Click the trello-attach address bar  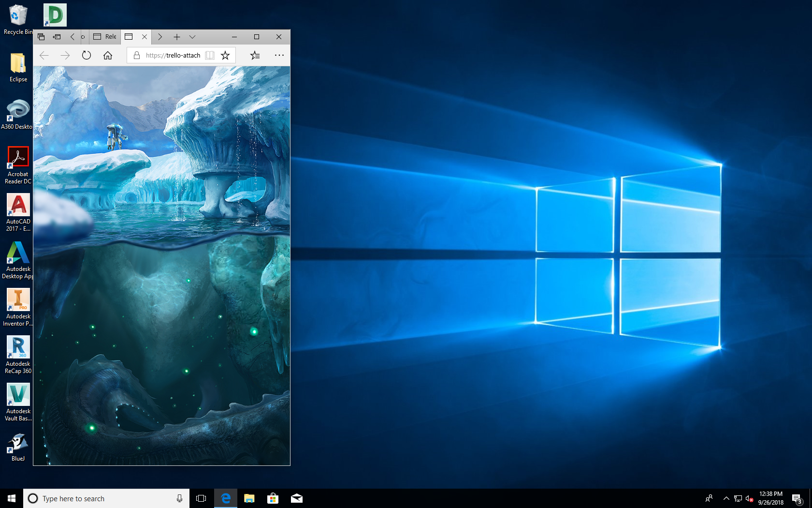(173, 56)
